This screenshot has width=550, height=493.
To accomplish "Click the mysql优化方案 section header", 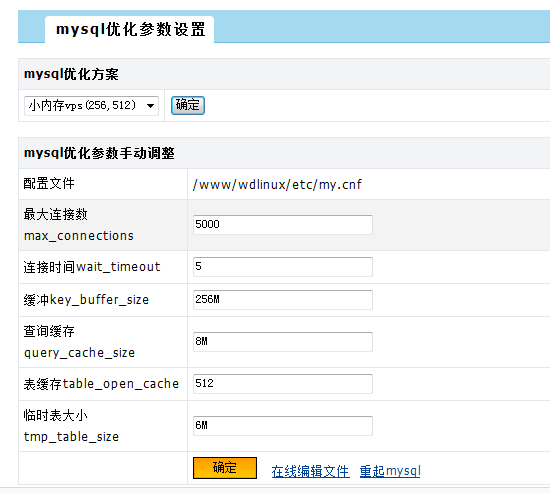I will click(71, 74).
